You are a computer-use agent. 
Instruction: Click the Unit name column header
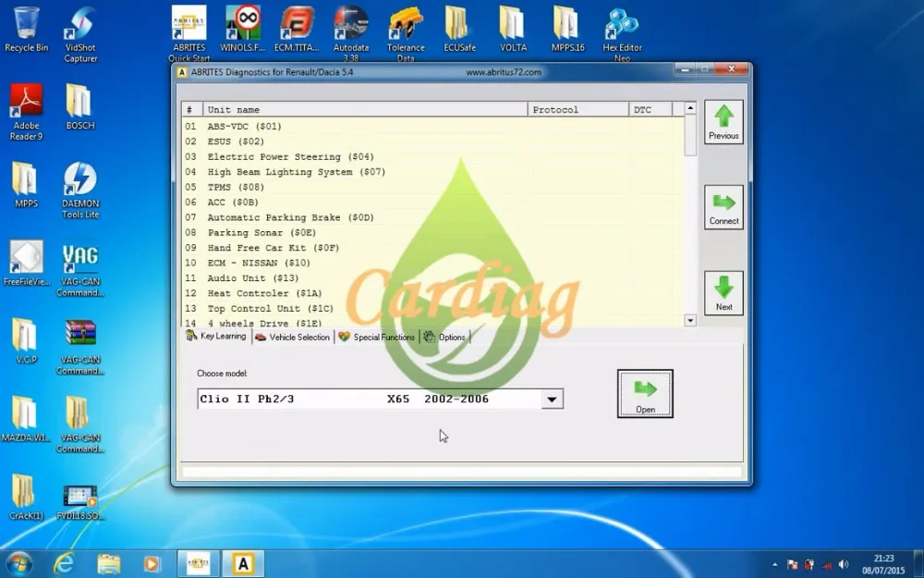[x=365, y=110]
